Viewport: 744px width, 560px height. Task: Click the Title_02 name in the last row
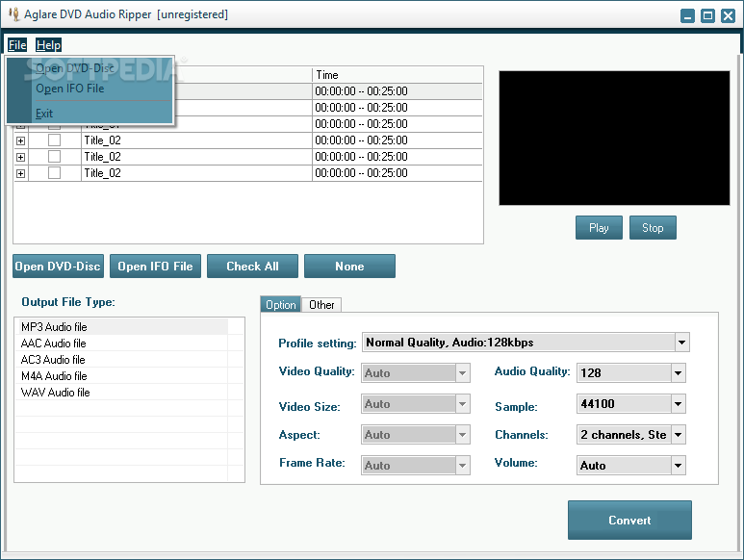(x=102, y=173)
